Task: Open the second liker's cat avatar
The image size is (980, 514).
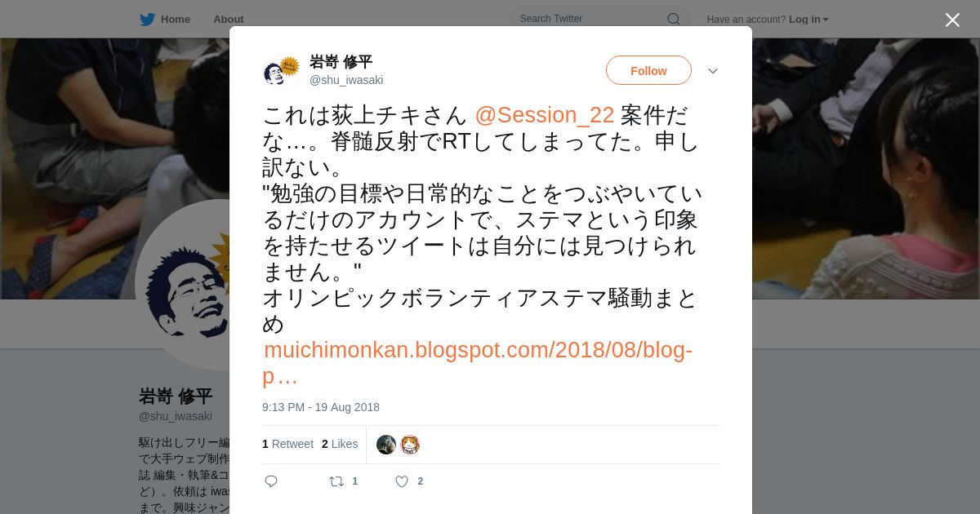Action: click(x=410, y=445)
